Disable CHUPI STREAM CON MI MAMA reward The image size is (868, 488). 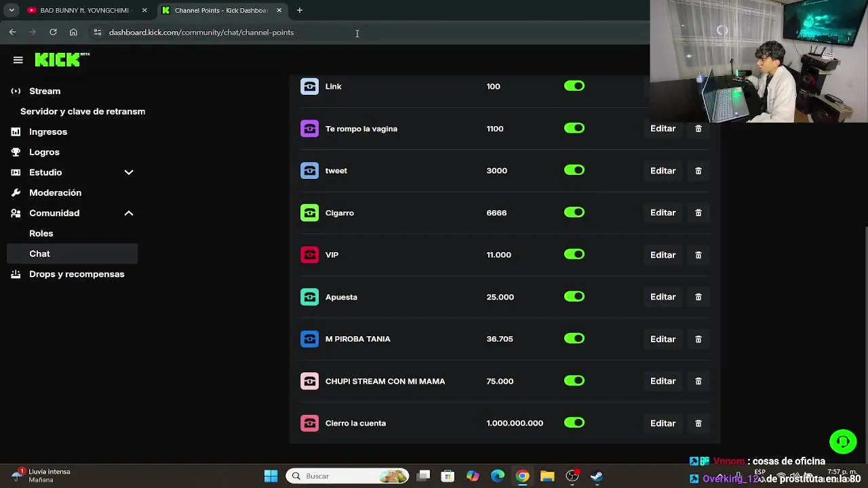[574, 380]
